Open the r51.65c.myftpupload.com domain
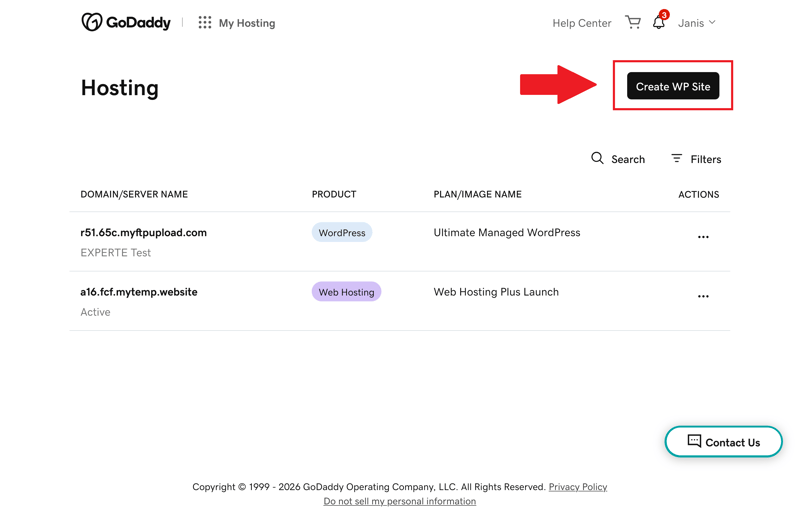 143,233
